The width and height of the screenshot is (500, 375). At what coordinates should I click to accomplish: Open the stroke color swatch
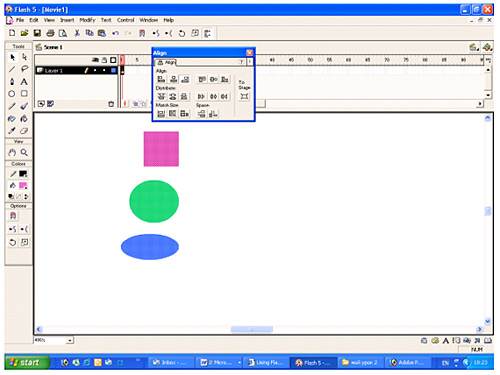[23, 174]
